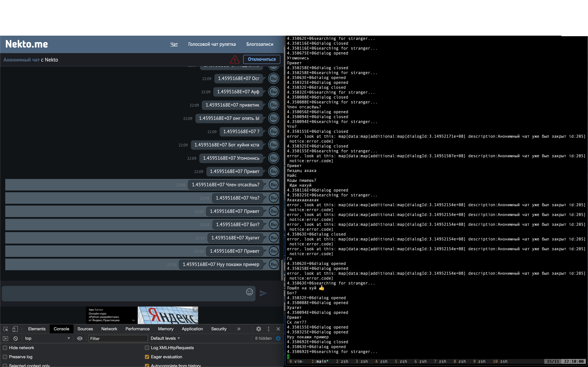Show console sidebar panel icon
588x367 pixels.
pos(5,338)
